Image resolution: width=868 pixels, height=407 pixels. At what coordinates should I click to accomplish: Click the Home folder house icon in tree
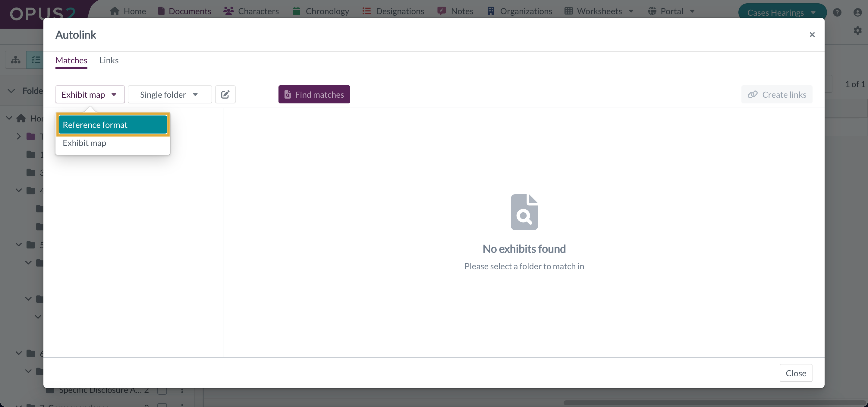coord(21,118)
